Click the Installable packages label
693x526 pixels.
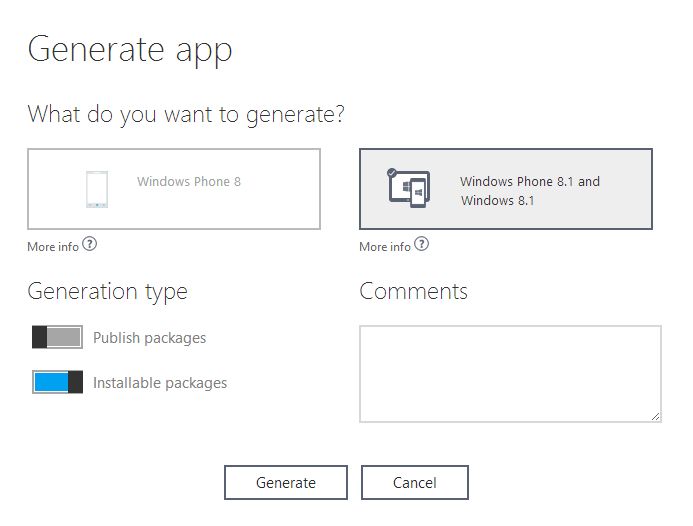160,383
